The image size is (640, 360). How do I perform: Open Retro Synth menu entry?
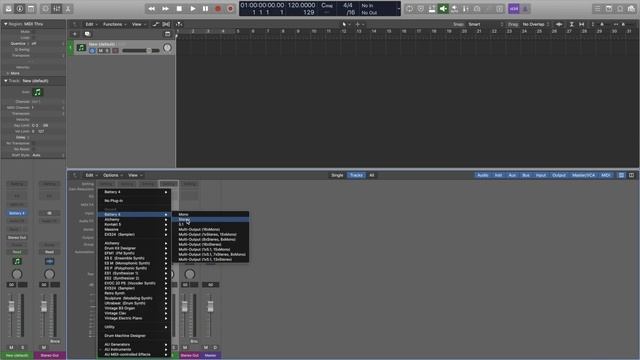[x=134, y=293]
